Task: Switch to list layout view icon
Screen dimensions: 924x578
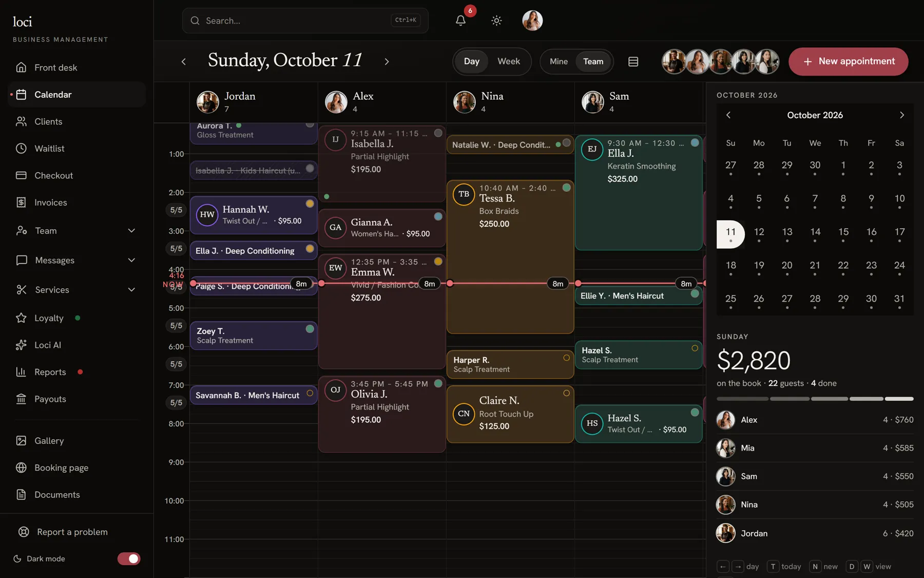Action: point(633,62)
